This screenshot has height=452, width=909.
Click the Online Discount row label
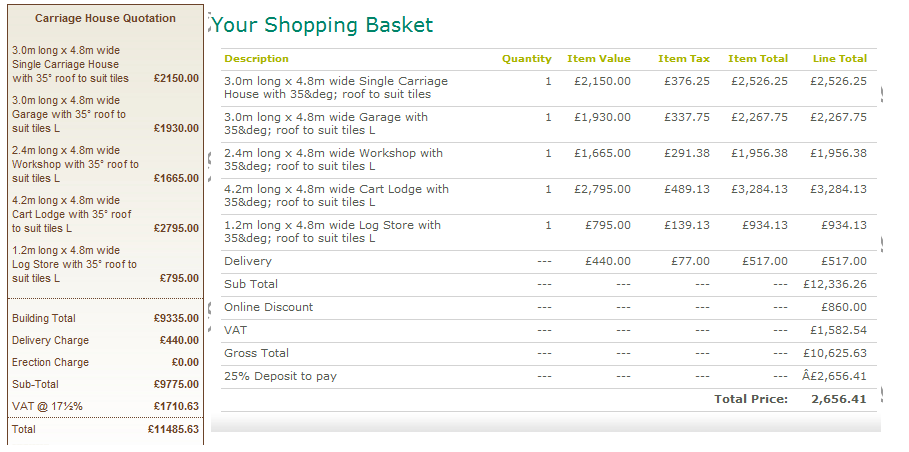268,307
